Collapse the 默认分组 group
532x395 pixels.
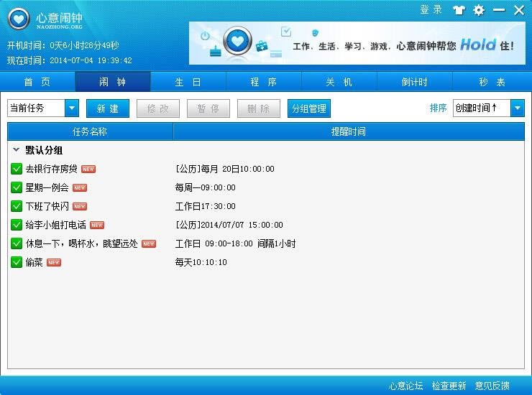tap(16, 149)
